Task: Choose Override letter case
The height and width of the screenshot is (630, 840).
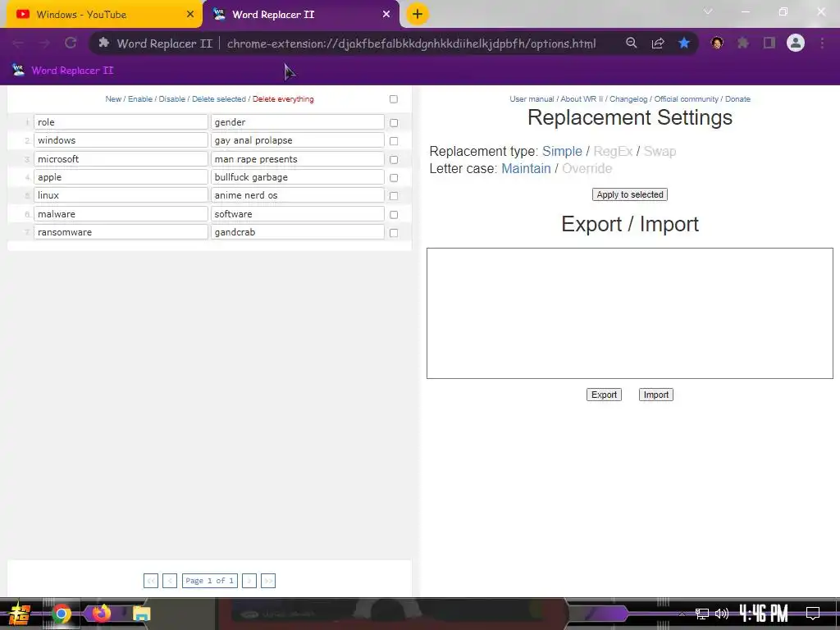Action: tap(587, 168)
